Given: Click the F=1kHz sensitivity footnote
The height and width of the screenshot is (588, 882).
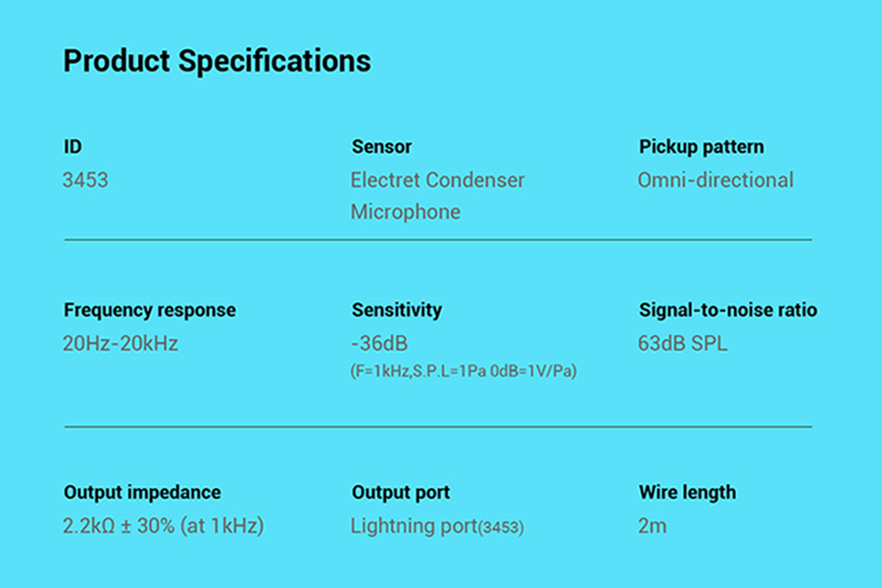Looking at the screenshot, I should coord(464,371).
